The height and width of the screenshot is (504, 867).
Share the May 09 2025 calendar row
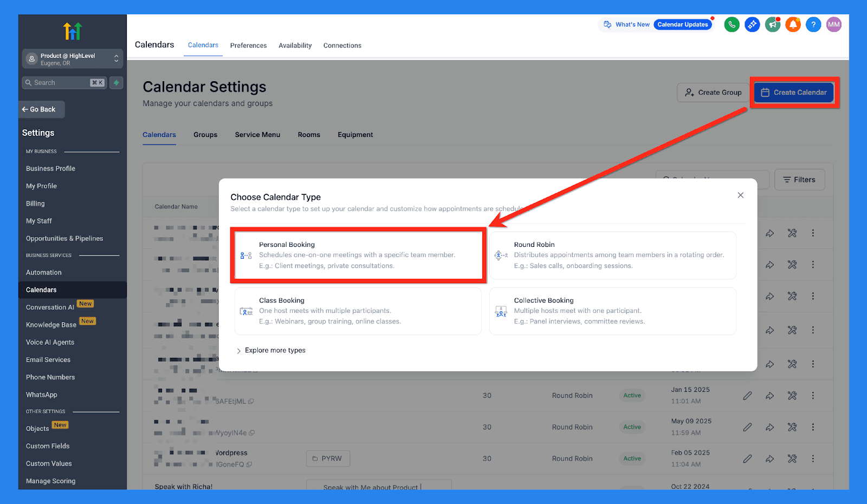769,427
